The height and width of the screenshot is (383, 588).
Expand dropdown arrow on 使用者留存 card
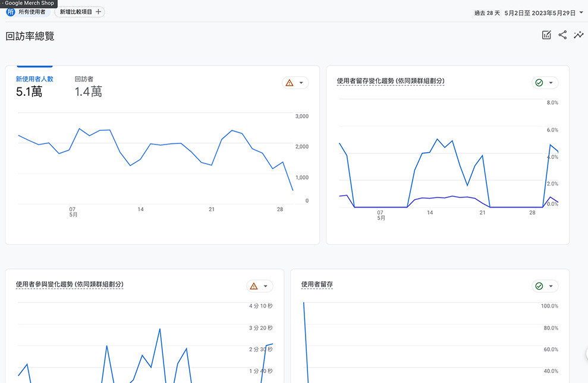click(551, 286)
